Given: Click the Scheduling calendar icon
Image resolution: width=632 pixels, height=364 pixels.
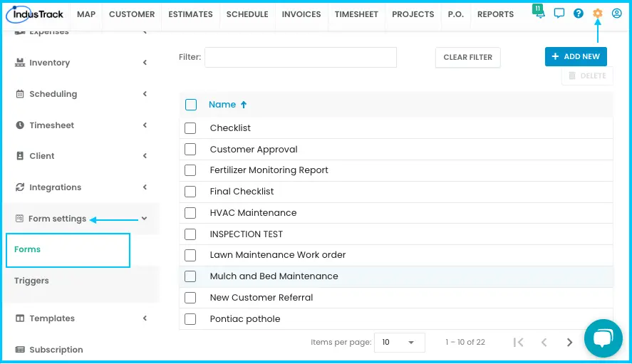Looking at the screenshot, I should 20,94.
